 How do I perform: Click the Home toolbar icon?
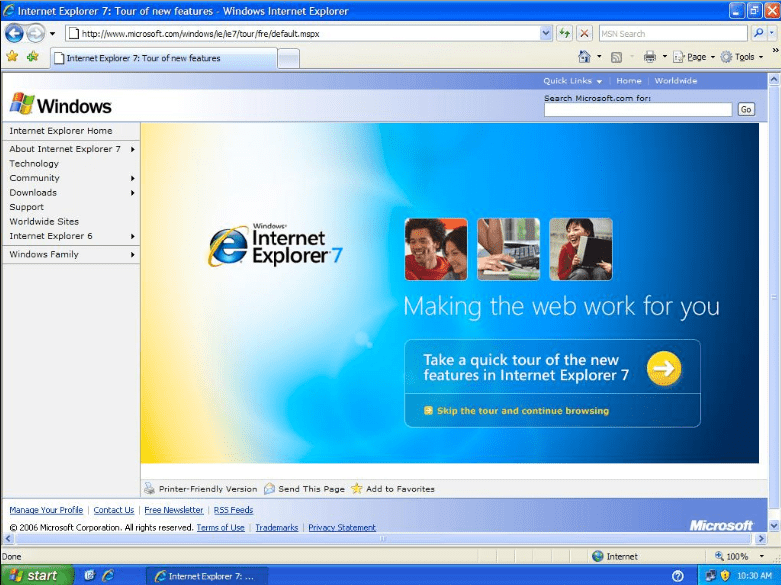pos(584,57)
